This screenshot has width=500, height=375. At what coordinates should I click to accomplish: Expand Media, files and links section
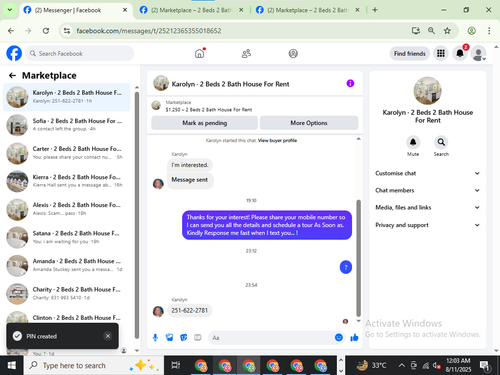point(427,207)
